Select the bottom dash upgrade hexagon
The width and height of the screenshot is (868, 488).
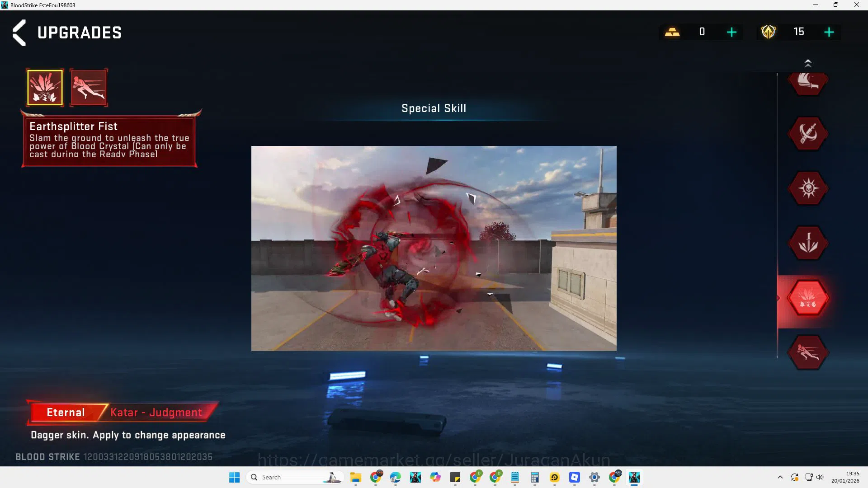[x=808, y=353]
